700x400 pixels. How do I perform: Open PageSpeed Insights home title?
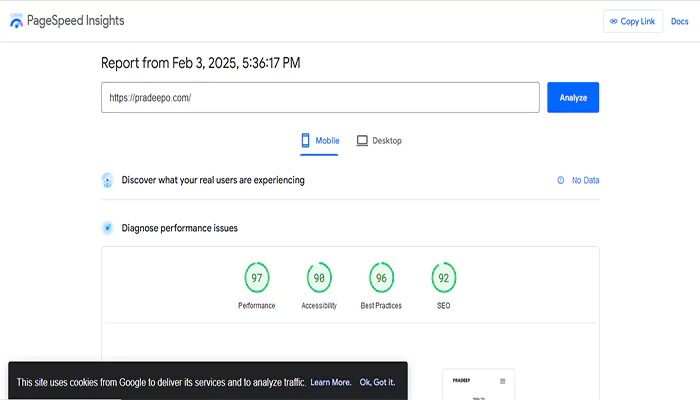click(x=75, y=21)
